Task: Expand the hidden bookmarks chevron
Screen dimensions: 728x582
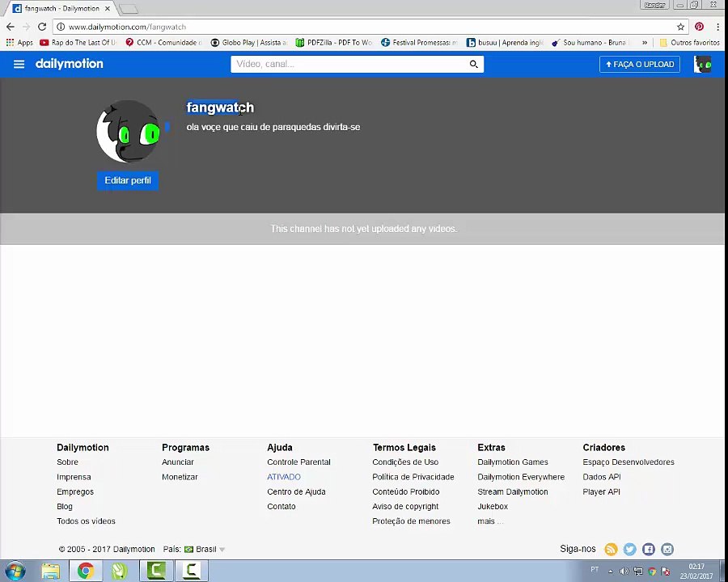Action: 645,42
